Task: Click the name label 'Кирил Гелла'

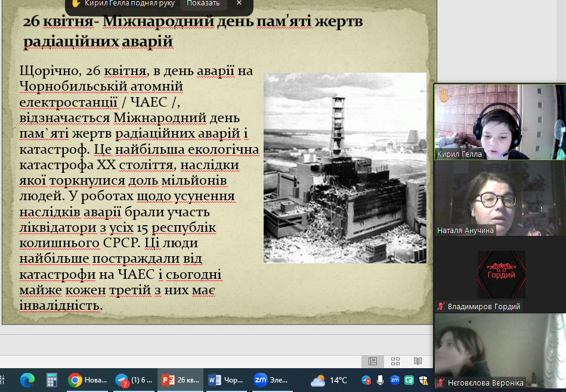Action: (459, 154)
